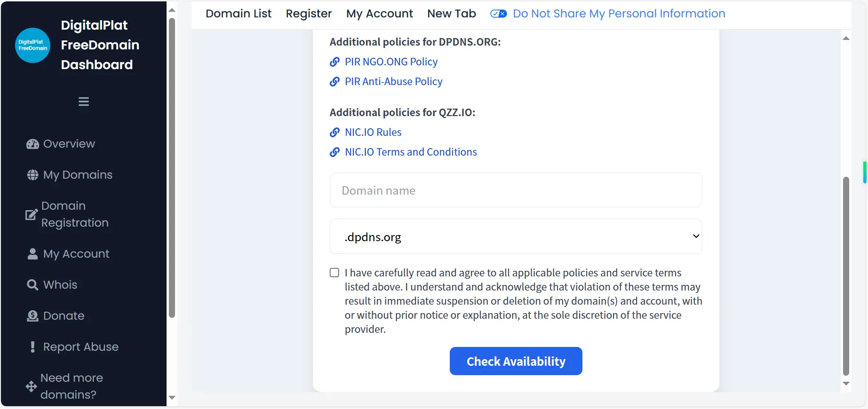The height and width of the screenshot is (409, 868).
Task: Open Donate using the donation icon
Action: pos(32,316)
